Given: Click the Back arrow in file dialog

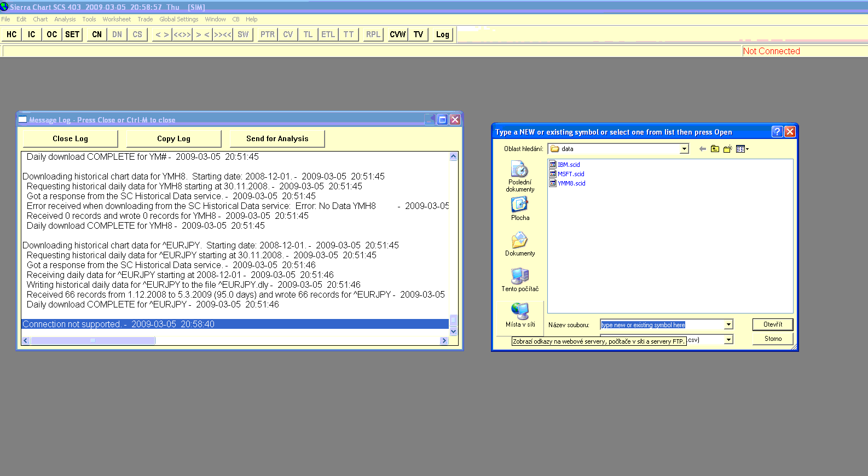Looking at the screenshot, I should 703,149.
